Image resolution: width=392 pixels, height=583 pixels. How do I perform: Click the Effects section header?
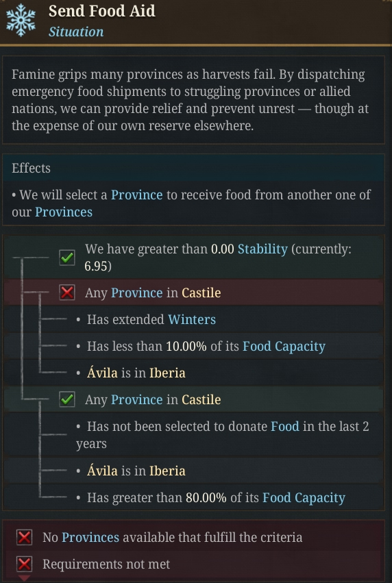click(x=193, y=168)
